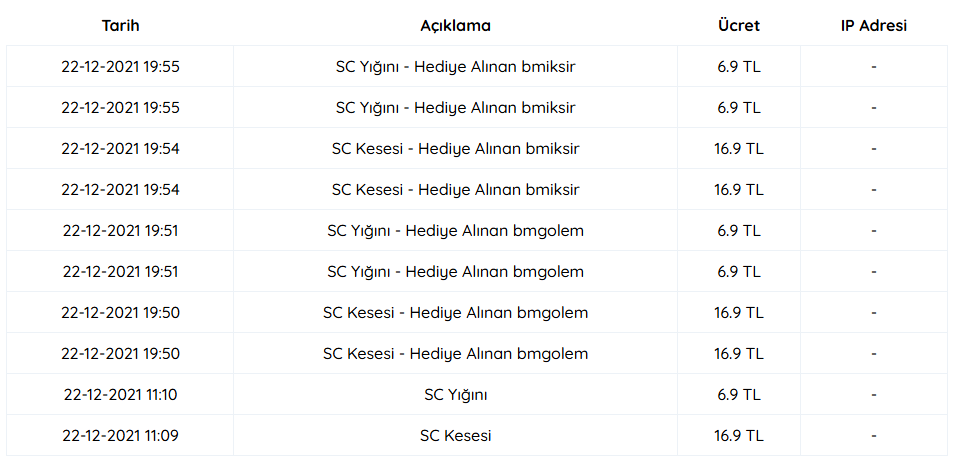Click the second 19:50 date cell
Screen dimensions: 962x468
point(120,353)
